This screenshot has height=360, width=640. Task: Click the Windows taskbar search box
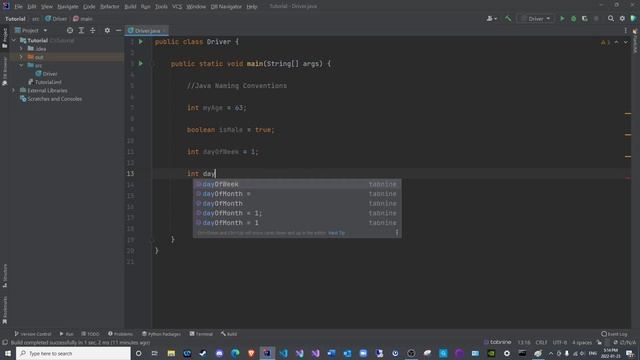tap(73, 353)
